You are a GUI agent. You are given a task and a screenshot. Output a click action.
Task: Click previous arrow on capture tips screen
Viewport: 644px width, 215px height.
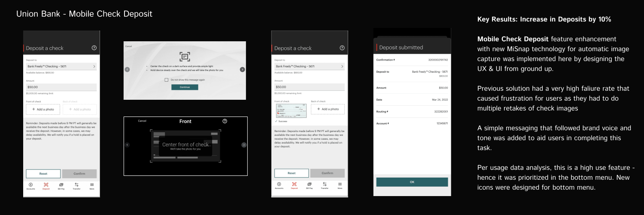(127, 69)
